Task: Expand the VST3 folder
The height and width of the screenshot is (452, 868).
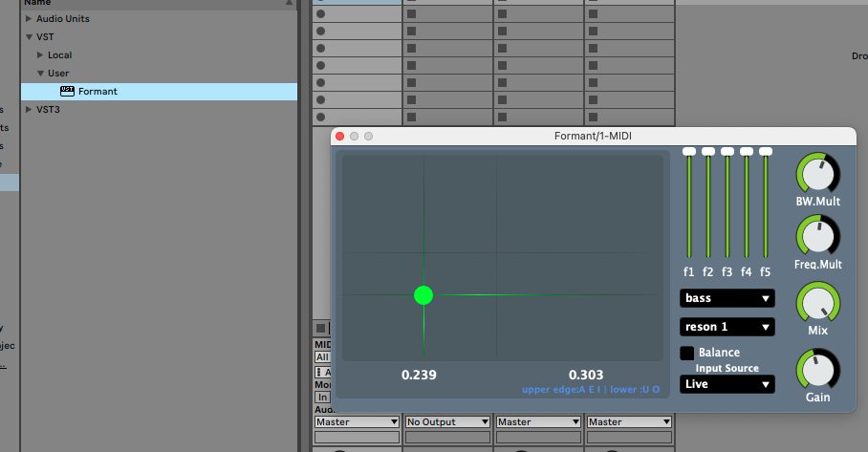Action: tap(29, 110)
